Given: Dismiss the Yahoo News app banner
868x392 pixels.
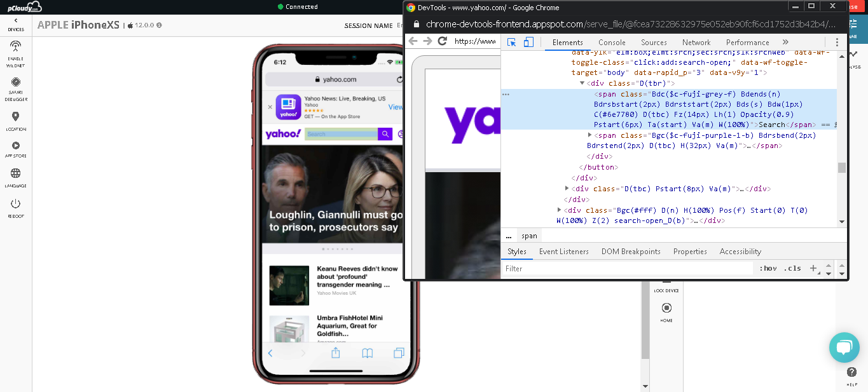Looking at the screenshot, I should click(x=270, y=107).
